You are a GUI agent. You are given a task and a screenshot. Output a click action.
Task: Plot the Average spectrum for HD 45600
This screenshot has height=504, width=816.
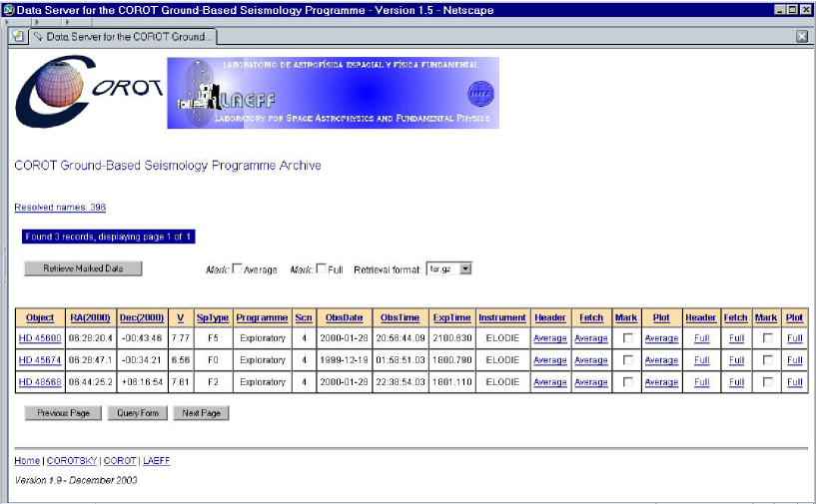[661, 338]
